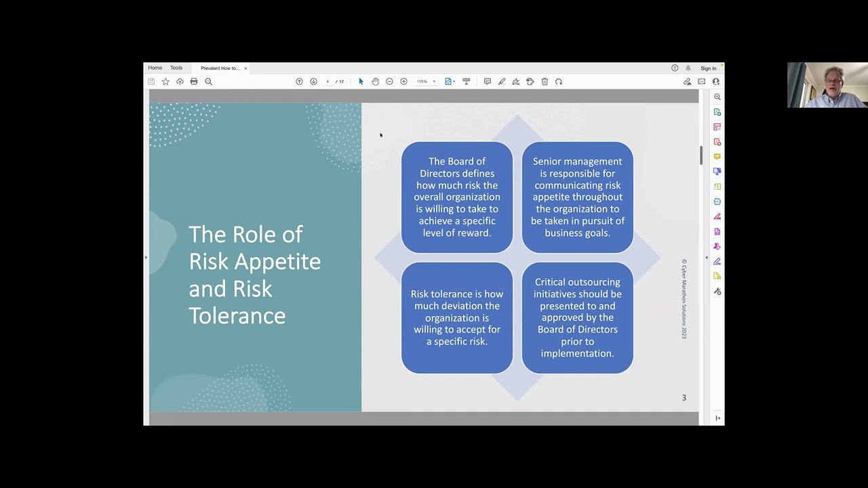Go to previous page arrow
This screenshot has width=868, height=488.
(x=299, y=81)
